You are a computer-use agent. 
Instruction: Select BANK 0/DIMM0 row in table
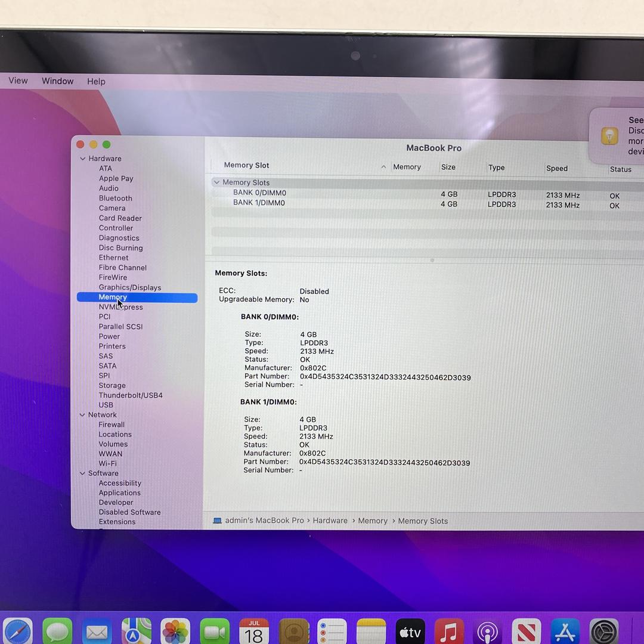tap(427, 193)
